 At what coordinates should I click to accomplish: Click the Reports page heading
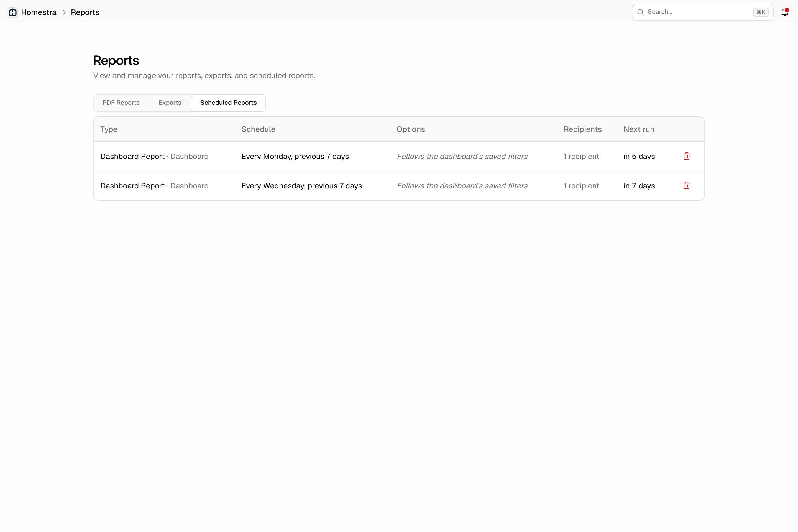[116, 60]
